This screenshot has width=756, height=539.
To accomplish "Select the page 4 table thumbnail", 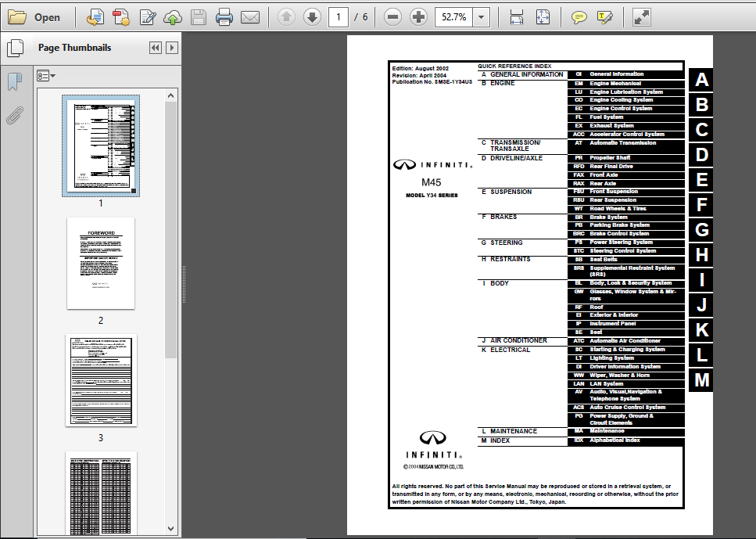I will point(101,494).
